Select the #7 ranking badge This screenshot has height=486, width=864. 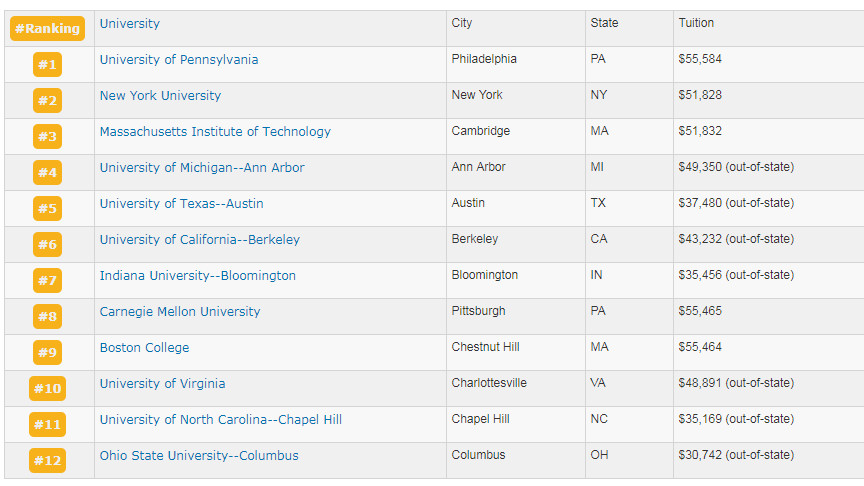(x=47, y=281)
